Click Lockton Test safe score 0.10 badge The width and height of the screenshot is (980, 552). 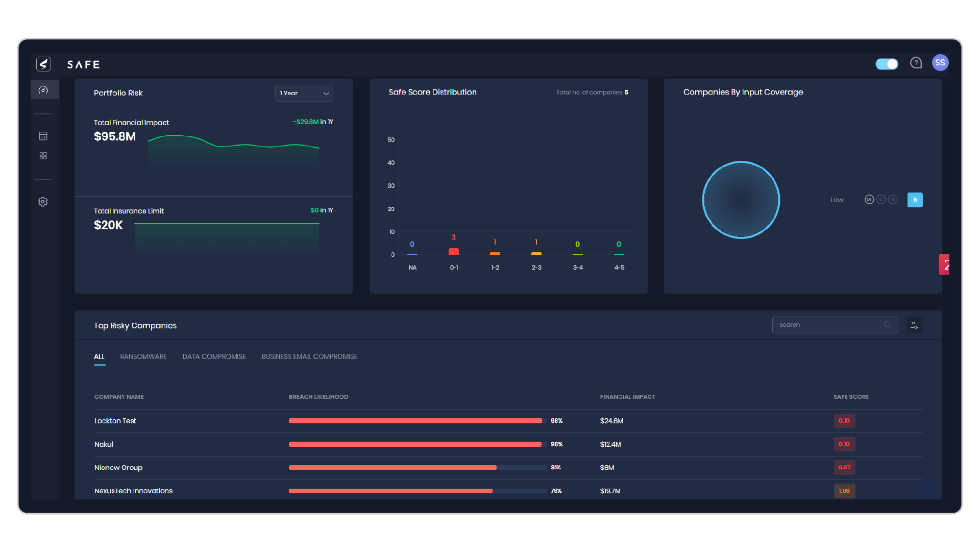[x=844, y=421]
